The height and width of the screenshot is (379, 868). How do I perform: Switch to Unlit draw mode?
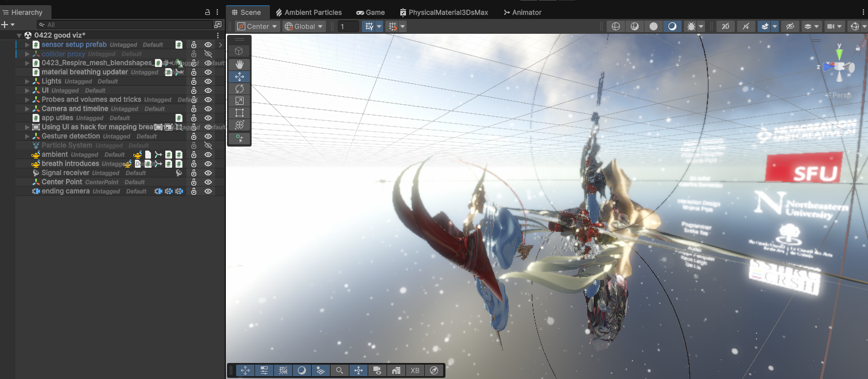(x=653, y=26)
